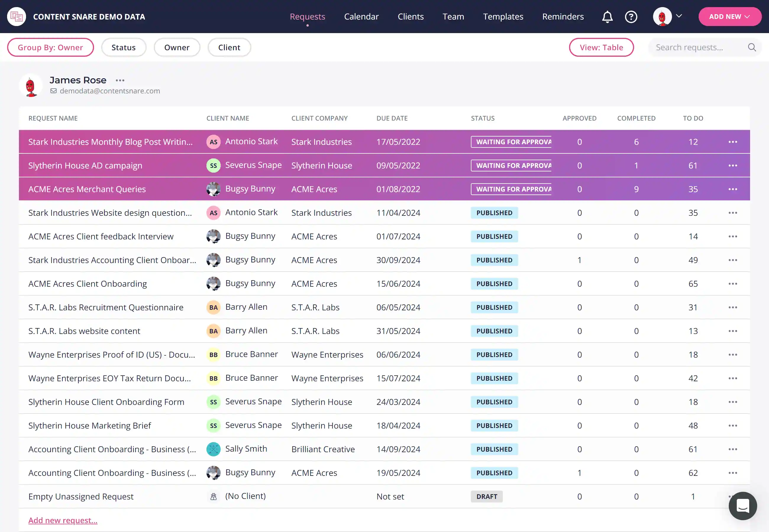Open row menu for ACME Acres Client Onboarding

coord(733,284)
